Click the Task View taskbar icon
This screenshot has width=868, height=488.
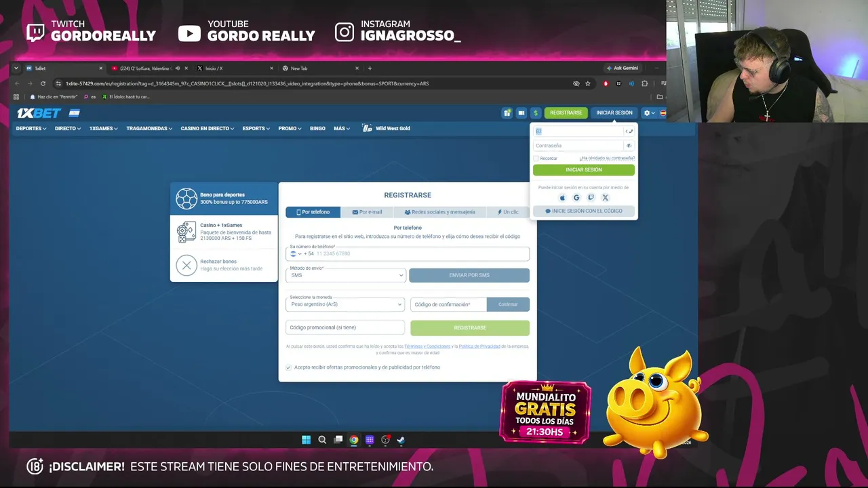point(338,440)
